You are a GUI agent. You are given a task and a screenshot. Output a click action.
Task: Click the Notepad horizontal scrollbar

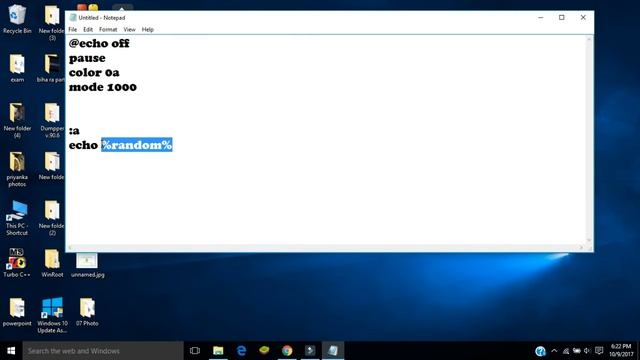pyautogui.click(x=326, y=247)
